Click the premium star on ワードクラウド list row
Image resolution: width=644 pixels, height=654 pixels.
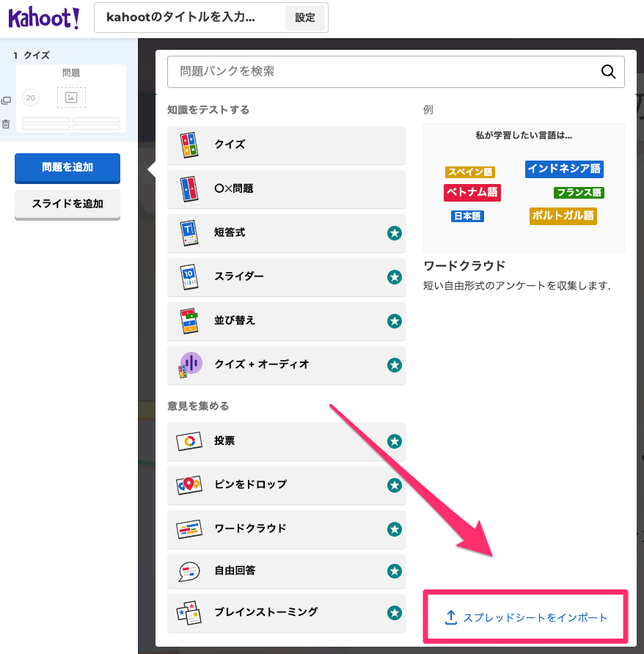point(395,529)
